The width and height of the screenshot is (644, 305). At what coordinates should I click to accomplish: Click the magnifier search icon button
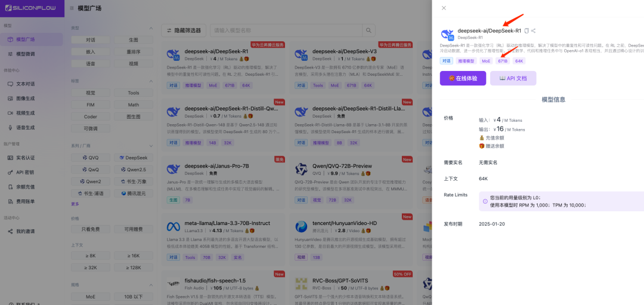[369, 30]
